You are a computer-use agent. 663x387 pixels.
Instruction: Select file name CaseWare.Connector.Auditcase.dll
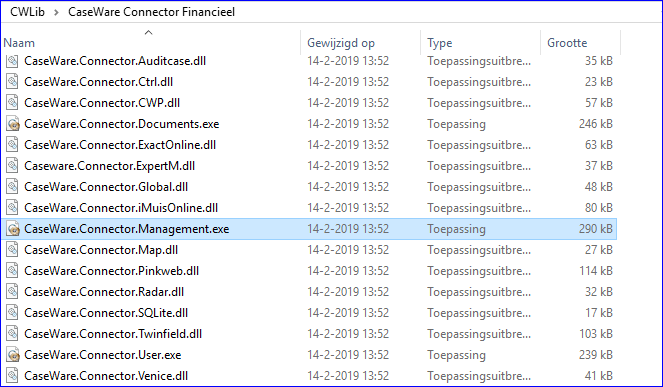[x=115, y=61]
